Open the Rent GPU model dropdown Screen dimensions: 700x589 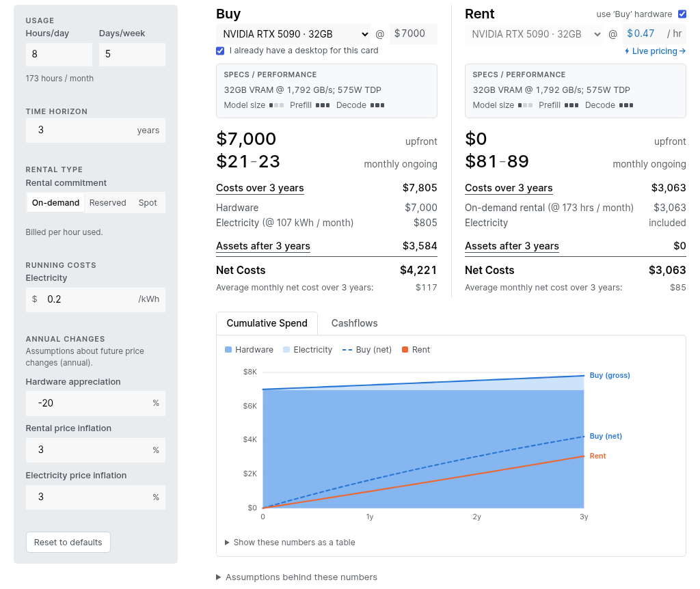535,34
